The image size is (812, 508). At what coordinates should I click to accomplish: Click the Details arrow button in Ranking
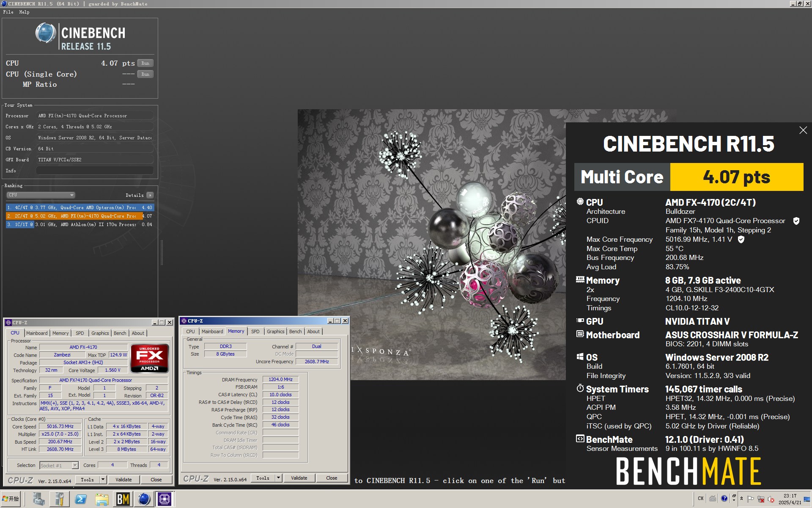[150, 195]
